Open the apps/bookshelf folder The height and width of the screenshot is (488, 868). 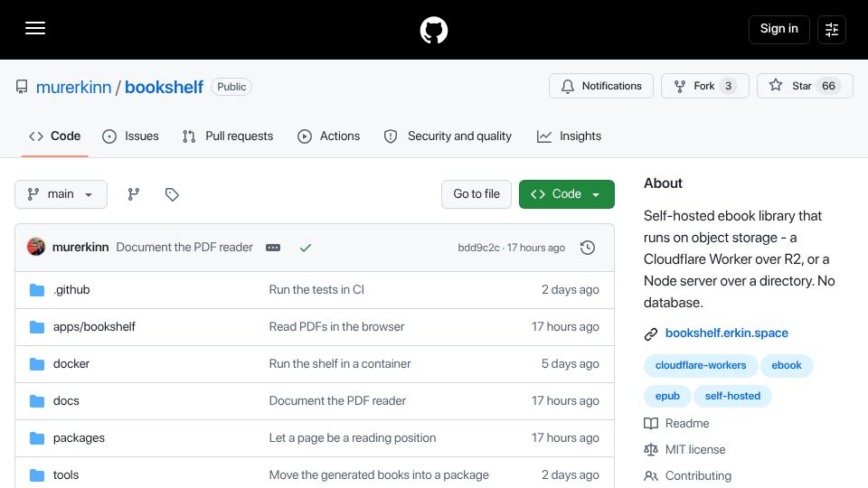point(94,326)
